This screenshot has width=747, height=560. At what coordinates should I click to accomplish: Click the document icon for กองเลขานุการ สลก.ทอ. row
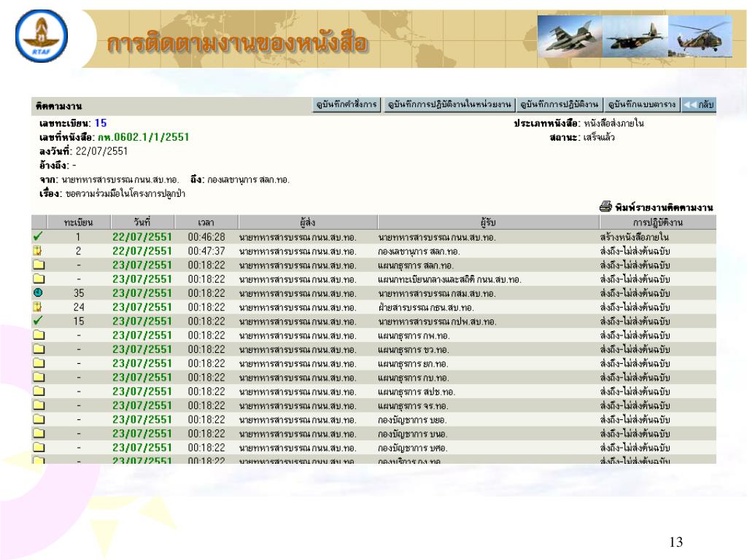pos(38,251)
